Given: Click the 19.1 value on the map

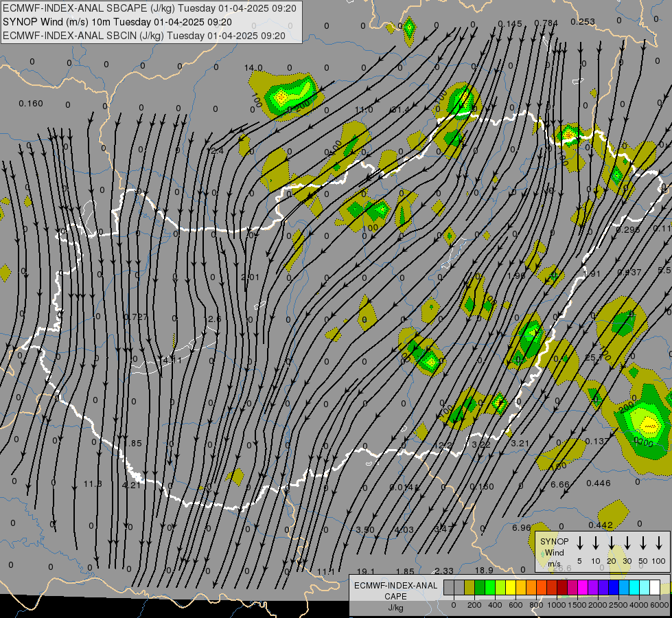Looking at the screenshot, I should pyautogui.click(x=366, y=571).
